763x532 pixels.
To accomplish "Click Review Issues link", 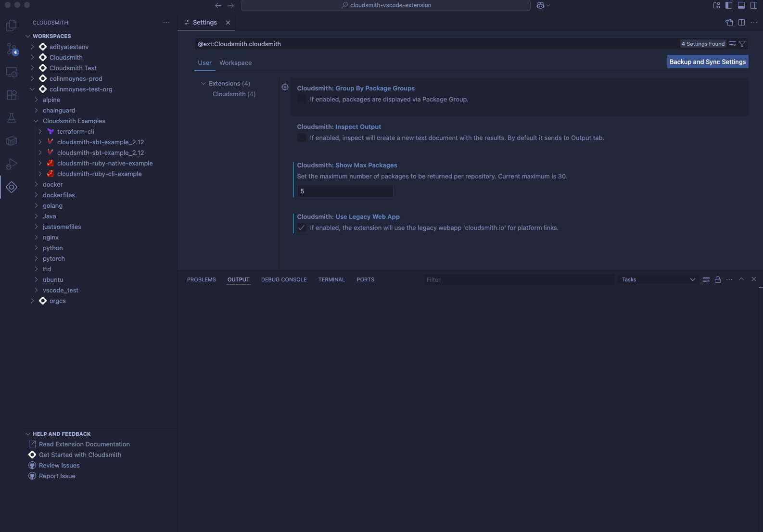I will 59,465.
